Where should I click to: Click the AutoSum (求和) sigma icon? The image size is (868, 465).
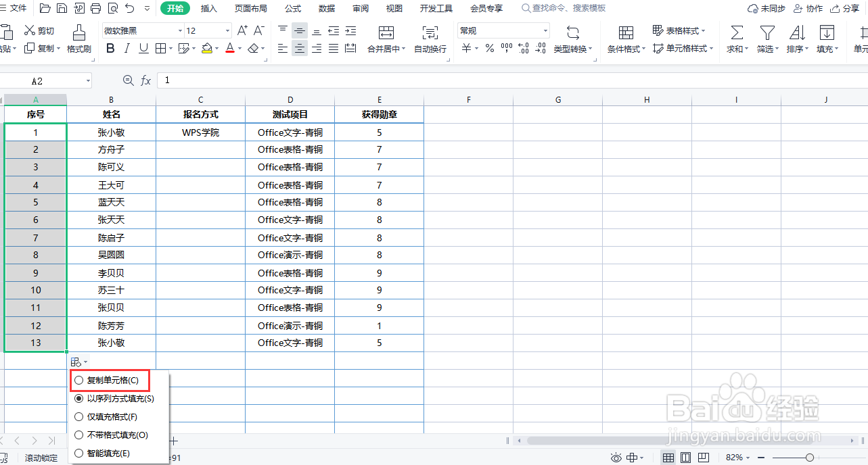tap(737, 32)
